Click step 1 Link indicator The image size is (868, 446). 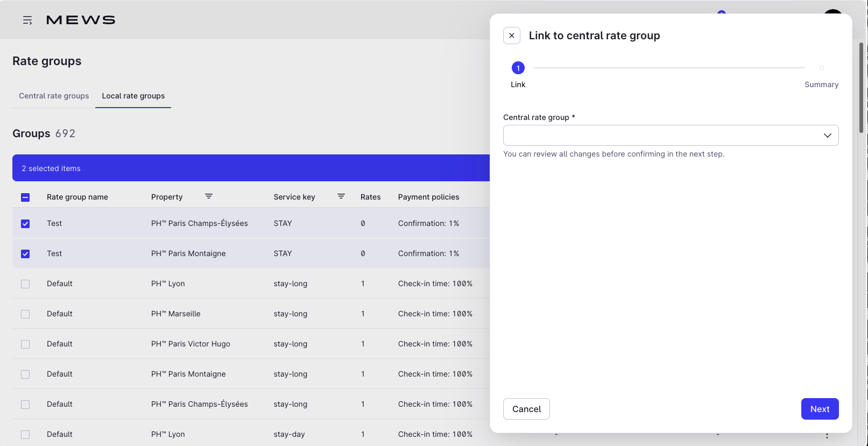[x=518, y=68]
